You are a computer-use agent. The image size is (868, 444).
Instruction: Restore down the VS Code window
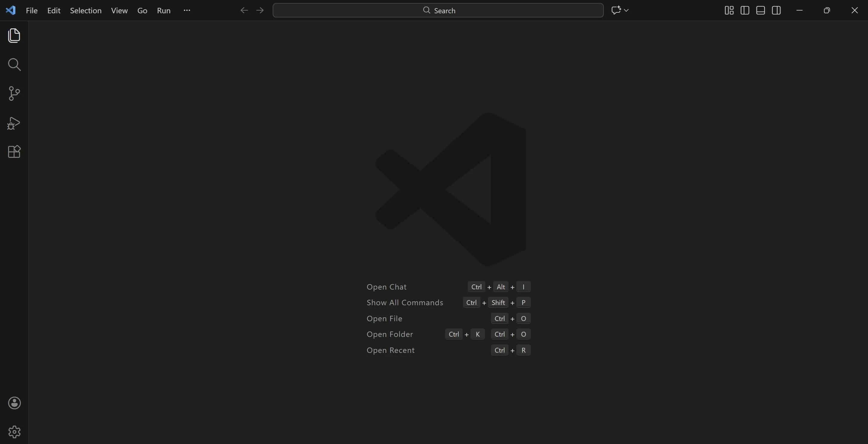pos(827,11)
